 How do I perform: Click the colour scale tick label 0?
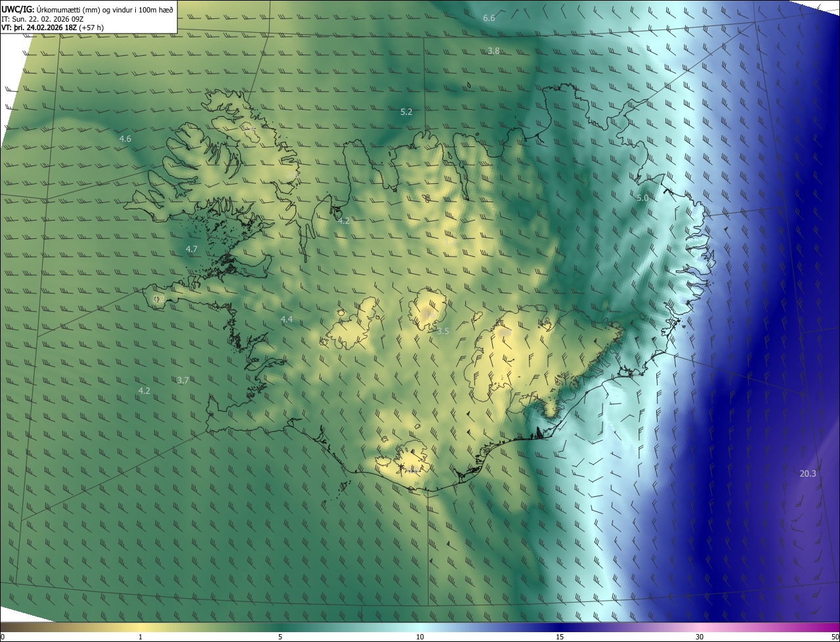pos(2,637)
